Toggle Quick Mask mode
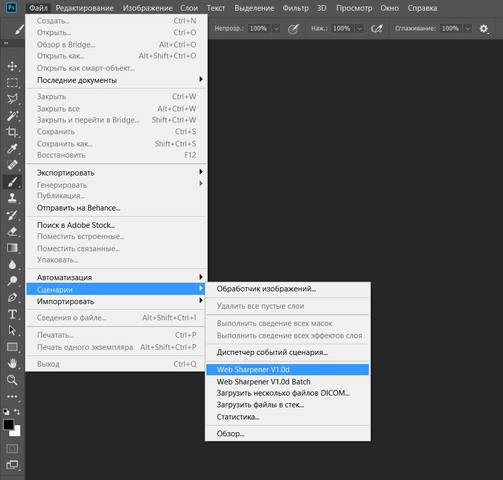Image resolution: width=503 pixels, height=480 pixels. click(x=12, y=449)
